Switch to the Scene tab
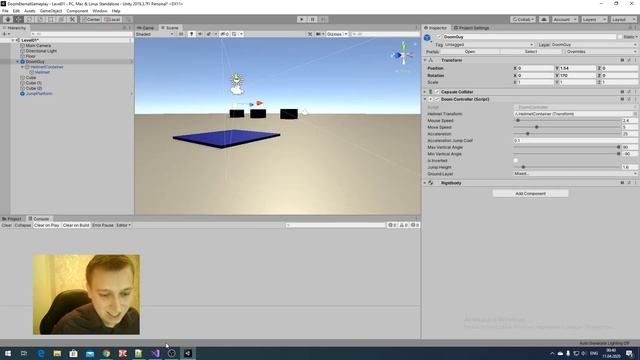The width and height of the screenshot is (640, 360). tap(170, 28)
